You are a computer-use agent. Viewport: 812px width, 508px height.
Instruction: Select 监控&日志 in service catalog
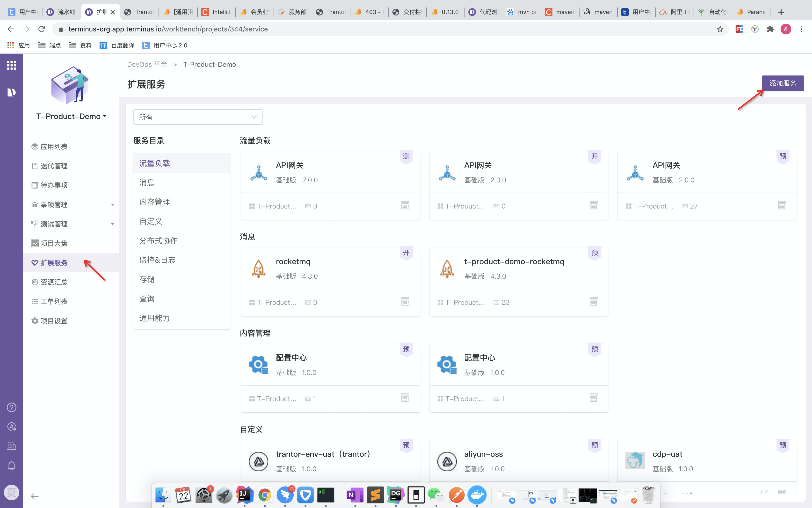coord(181,260)
